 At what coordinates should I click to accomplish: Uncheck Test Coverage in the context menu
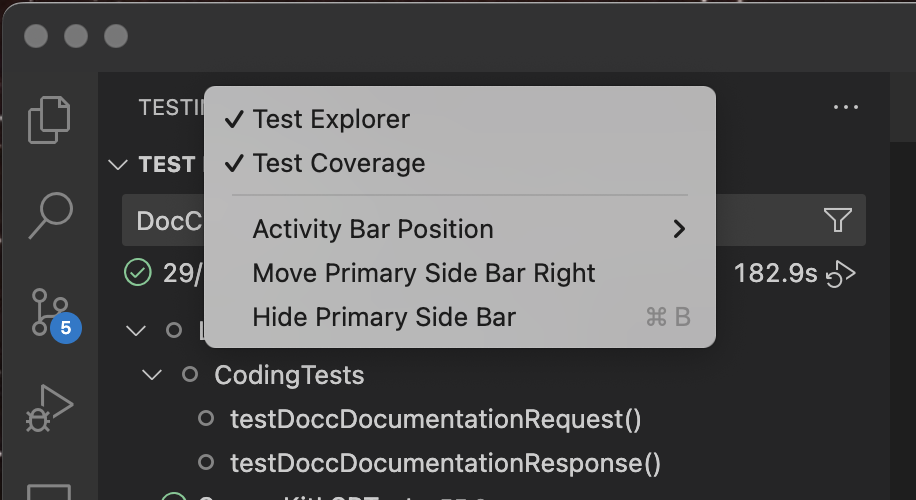pos(338,163)
